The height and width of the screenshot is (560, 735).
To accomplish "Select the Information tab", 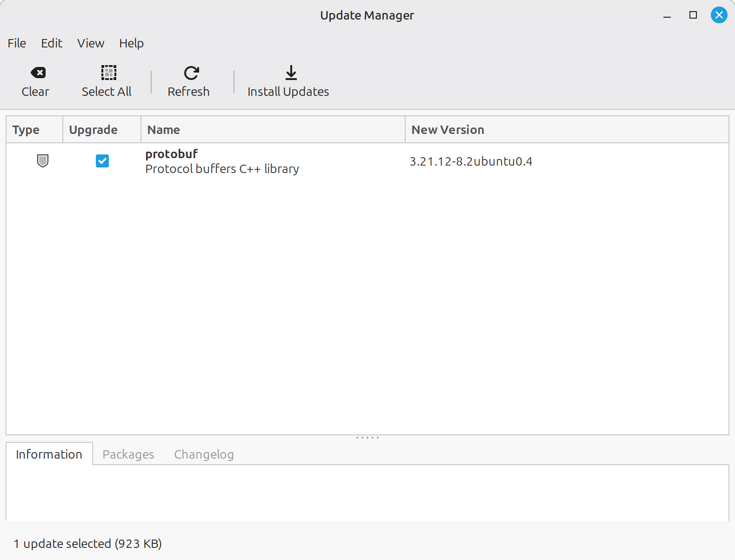I will [x=49, y=454].
